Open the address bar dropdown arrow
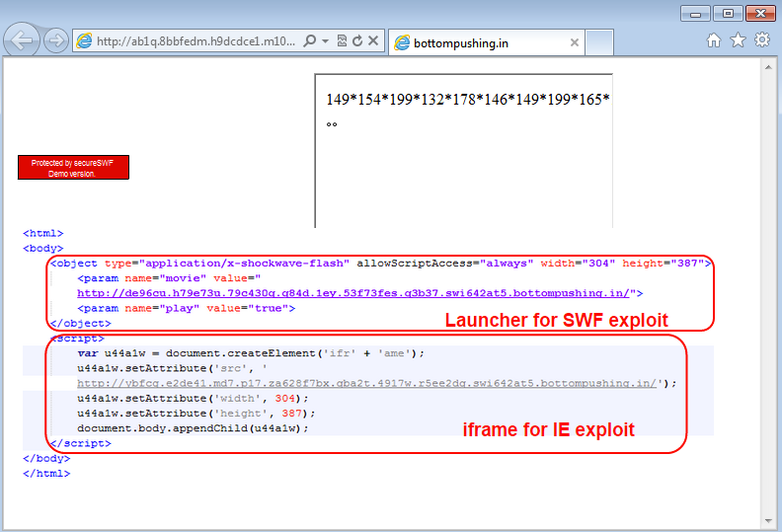This screenshot has width=782, height=532. point(325,40)
